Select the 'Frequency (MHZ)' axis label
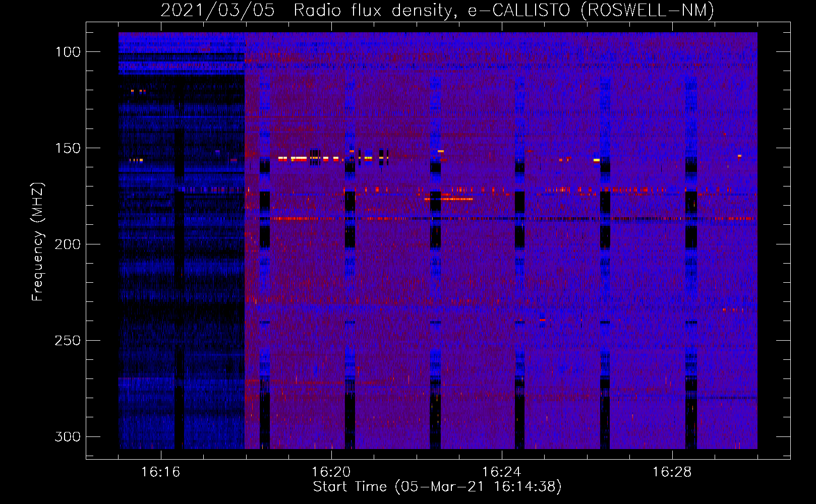This screenshot has height=504, width=816. [38, 242]
